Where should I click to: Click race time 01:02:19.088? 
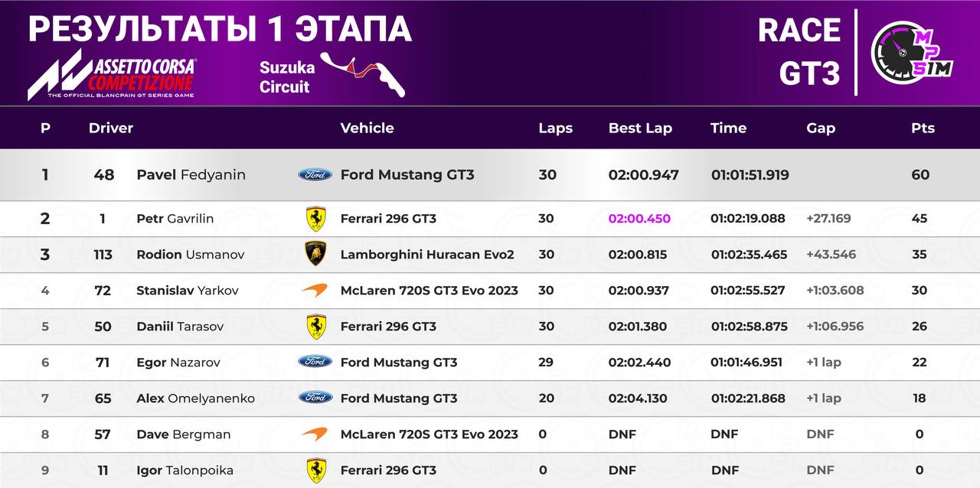748,219
